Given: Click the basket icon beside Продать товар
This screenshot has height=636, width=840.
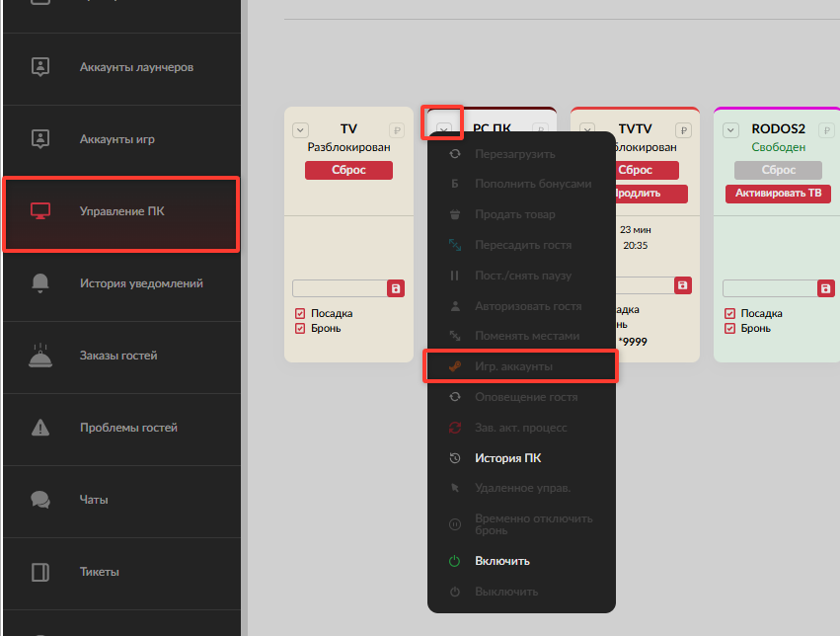Looking at the screenshot, I should coord(454,214).
